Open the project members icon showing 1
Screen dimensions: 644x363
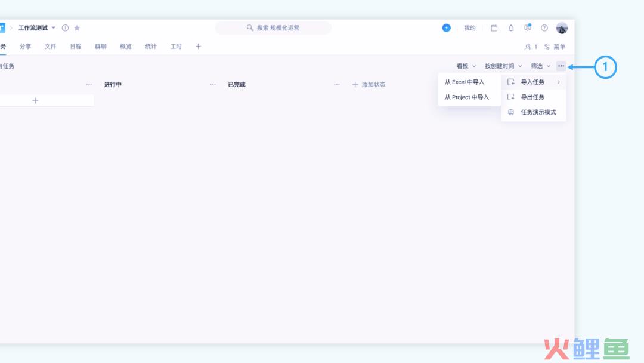tap(531, 47)
